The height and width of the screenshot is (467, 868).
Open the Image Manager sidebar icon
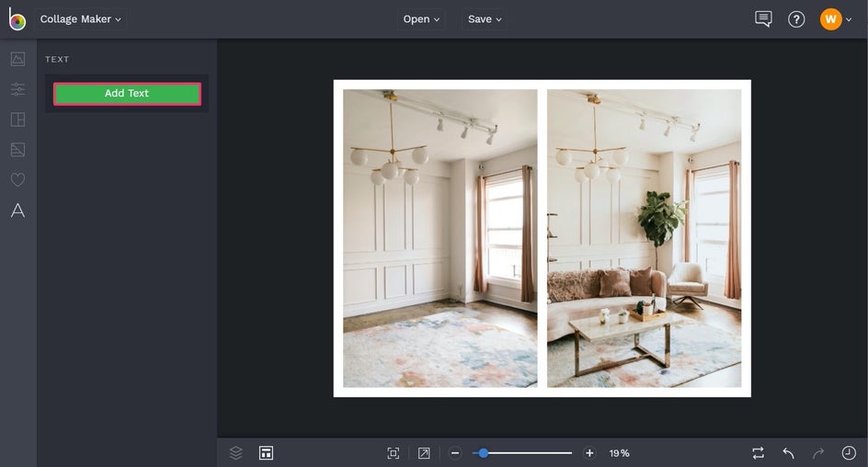17,59
